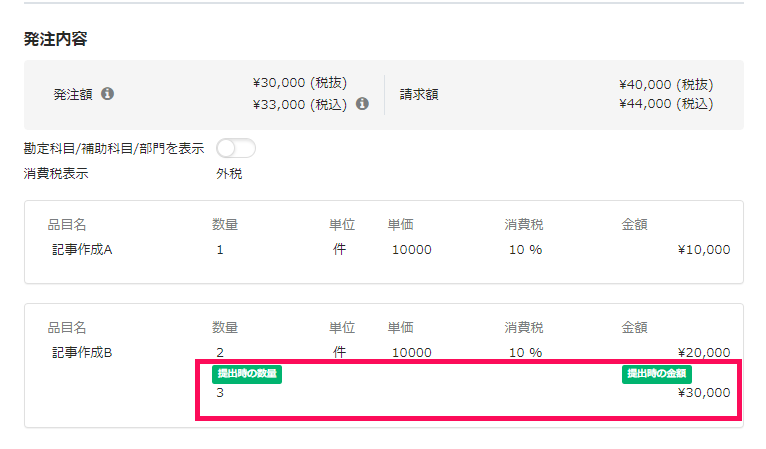This screenshot has height=449, width=766.
Task: Click 金額 header in 記事作成B card
Action: pyautogui.click(x=635, y=327)
